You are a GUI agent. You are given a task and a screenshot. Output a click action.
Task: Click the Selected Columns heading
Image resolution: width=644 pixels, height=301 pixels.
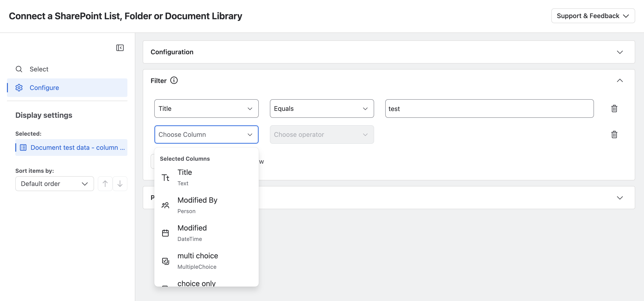185,159
